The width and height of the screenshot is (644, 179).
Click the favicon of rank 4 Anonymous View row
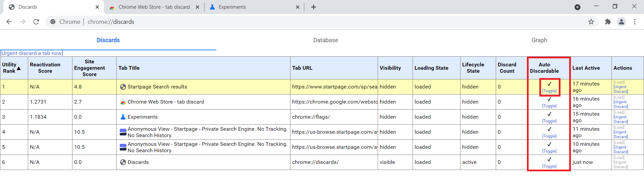click(x=123, y=132)
